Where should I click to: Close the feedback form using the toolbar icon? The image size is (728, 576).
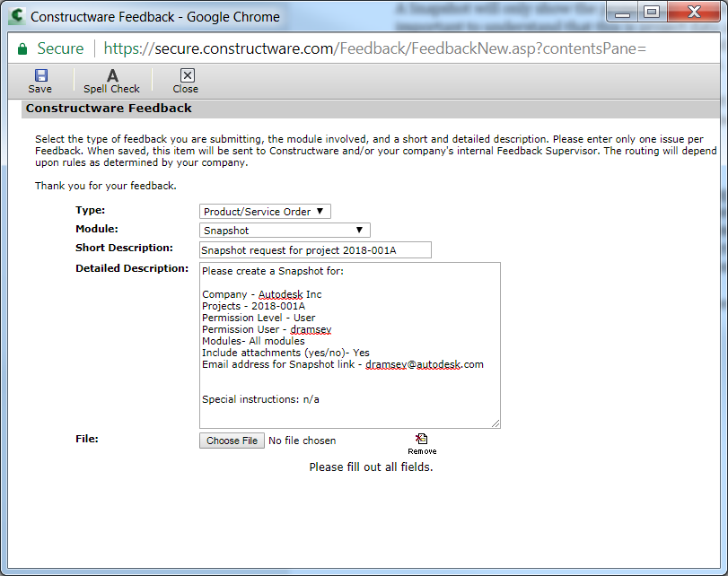point(185,81)
